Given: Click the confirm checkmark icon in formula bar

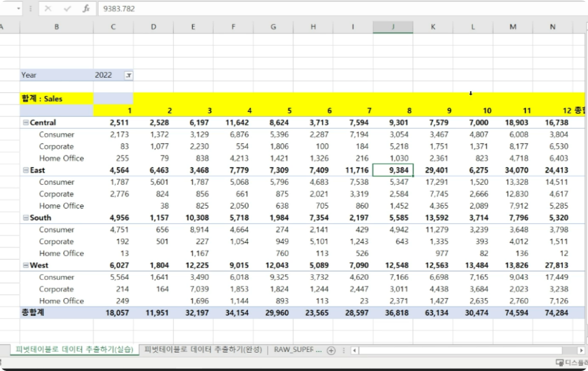Looking at the screenshot, I should pos(67,9).
